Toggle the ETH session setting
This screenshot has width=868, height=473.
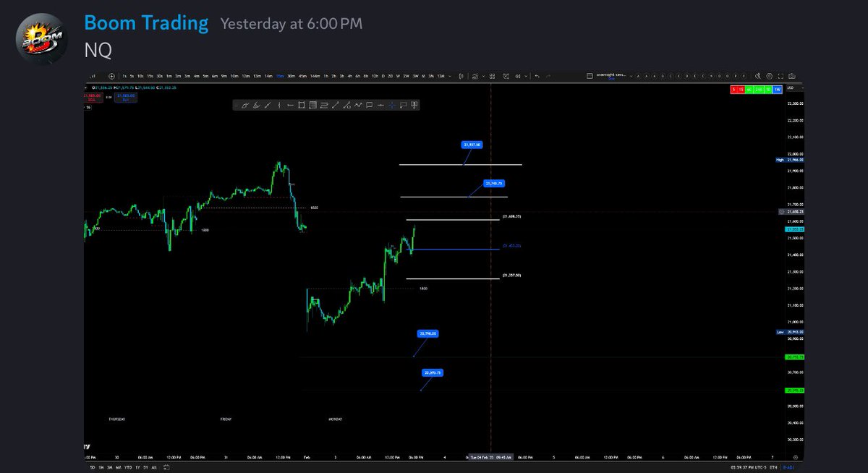pyautogui.click(x=773, y=467)
